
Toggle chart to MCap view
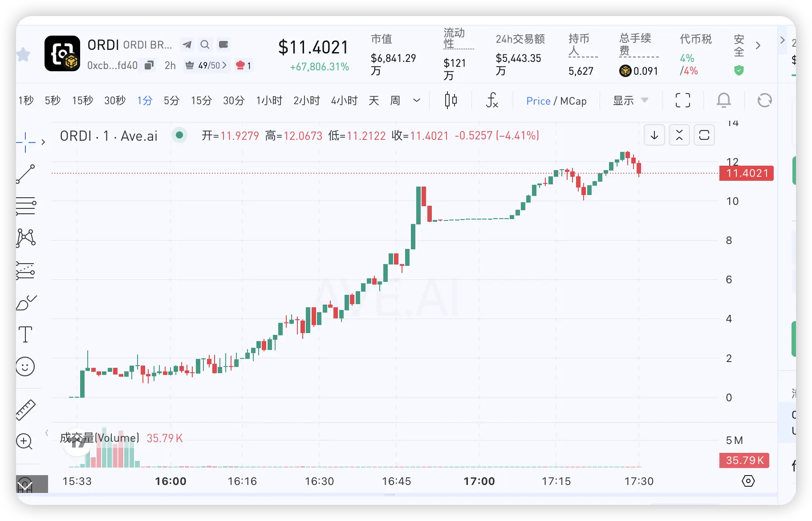coord(573,101)
